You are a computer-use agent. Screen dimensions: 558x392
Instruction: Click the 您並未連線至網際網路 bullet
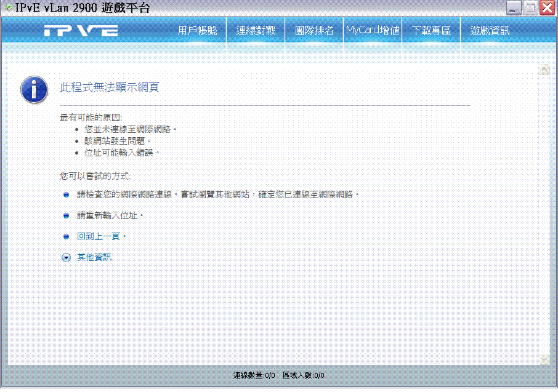point(130,129)
